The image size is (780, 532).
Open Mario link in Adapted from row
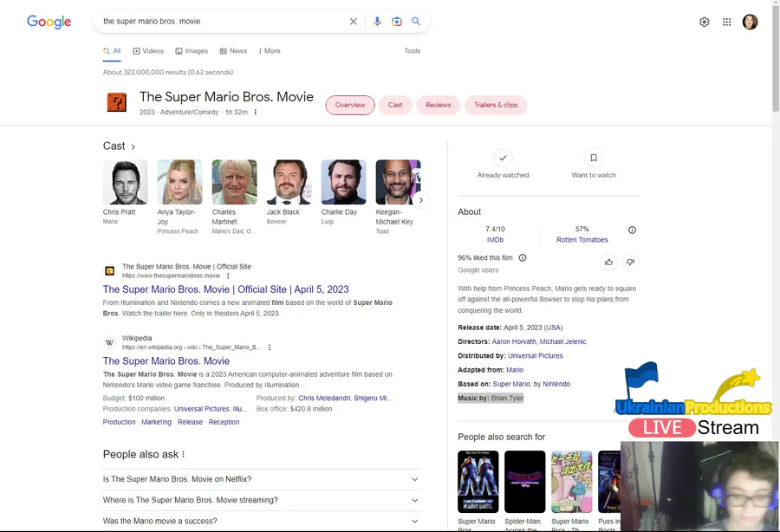click(515, 370)
